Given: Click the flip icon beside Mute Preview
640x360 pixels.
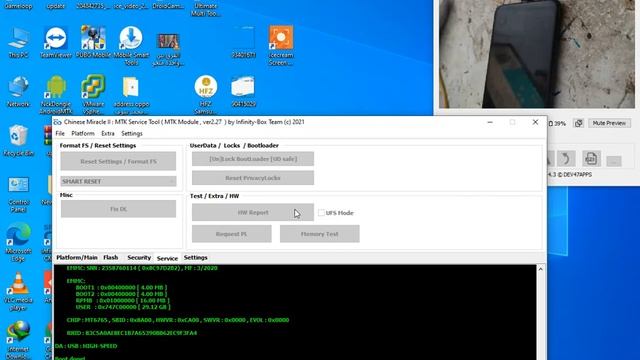Looking at the screenshot, I should [x=578, y=123].
